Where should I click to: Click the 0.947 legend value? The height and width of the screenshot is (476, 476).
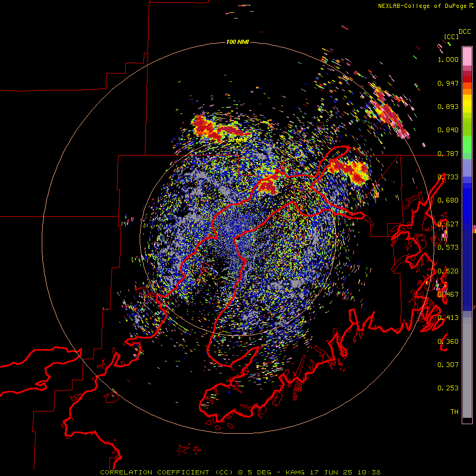(x=448, y=83)
